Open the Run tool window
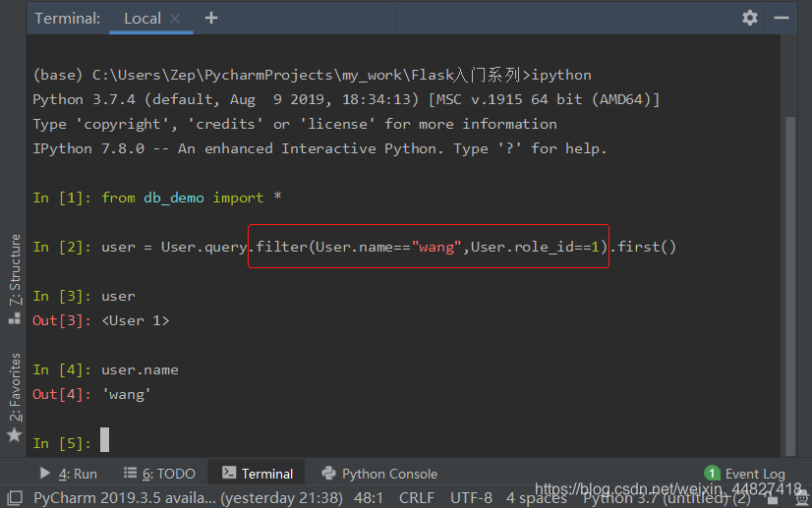Screen dimensions: 812x508 click(x=69, y=474)
